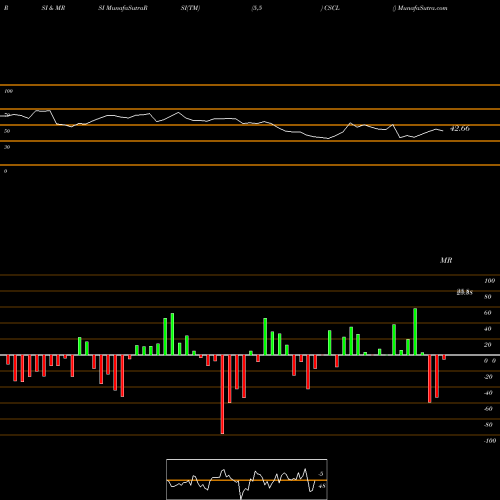Screen dimensions: 500x500
Task: Click the MR indicator label
Action: click(x=446, y=260)
